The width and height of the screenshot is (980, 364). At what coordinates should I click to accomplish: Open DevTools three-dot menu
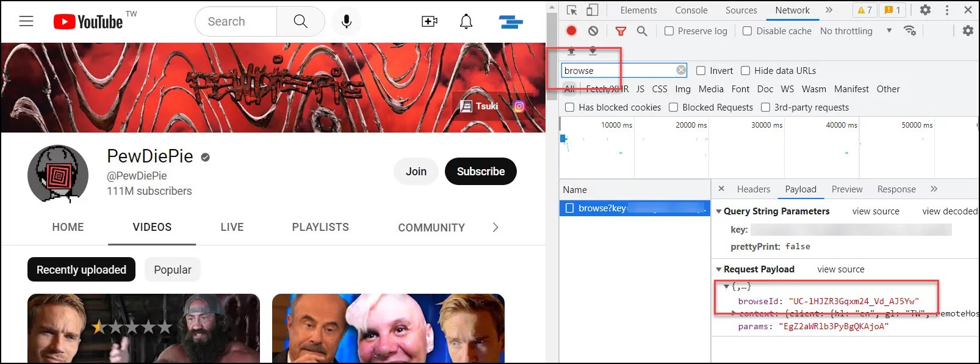point(947,10)
